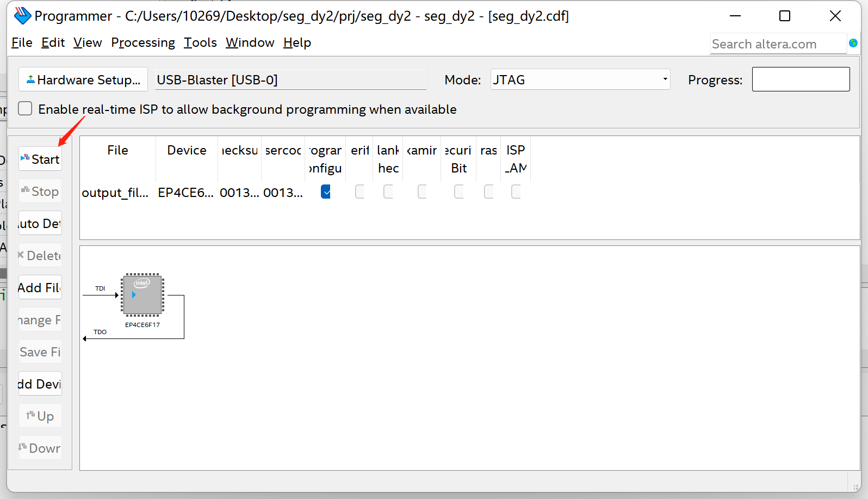The image size is (868, 499).
Task: Select the EP4CE6... device cell
Action: pyautogui.click(x=185, y=193)
